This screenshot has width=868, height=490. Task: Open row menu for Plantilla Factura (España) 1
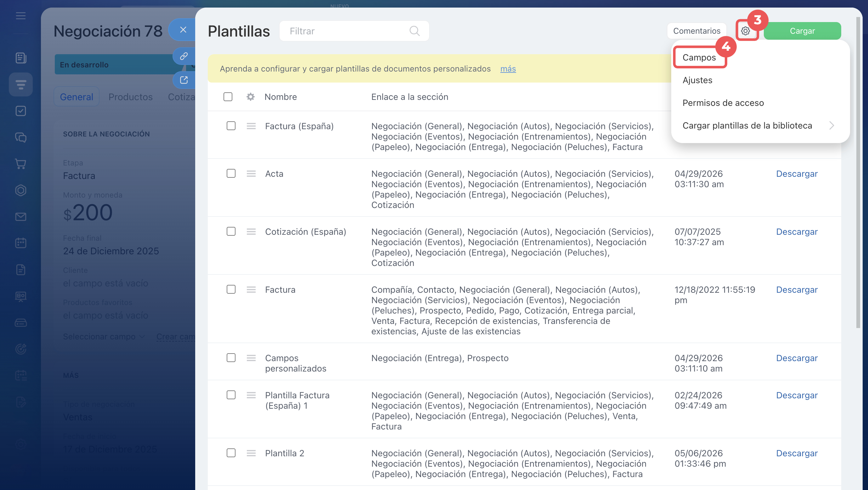coord(251,395)
